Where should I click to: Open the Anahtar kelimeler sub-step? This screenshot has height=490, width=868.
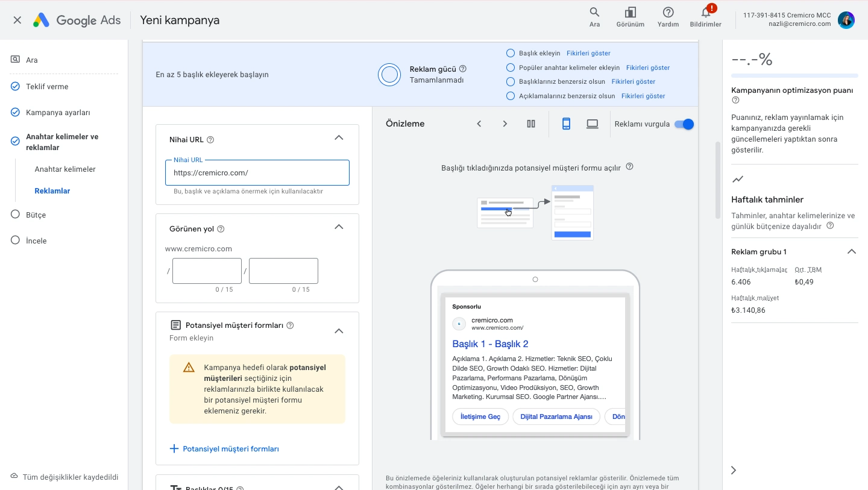(65, 169)
